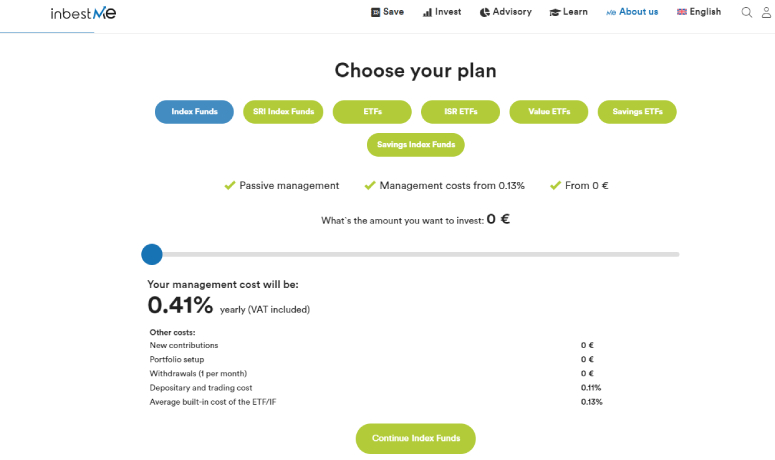Select the SRI Index Funds plan
The height and width of the screenshot is (460, 775).
pyautogui.click(x=283, y=112)
